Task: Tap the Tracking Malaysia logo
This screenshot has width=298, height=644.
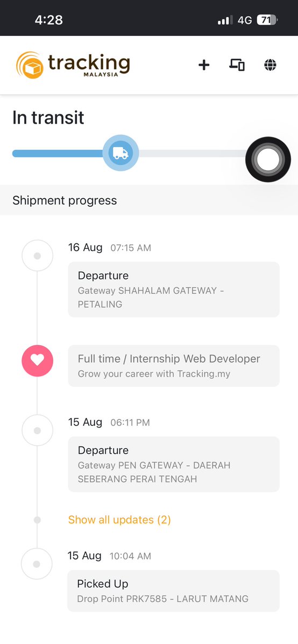Action: [73, 65]
